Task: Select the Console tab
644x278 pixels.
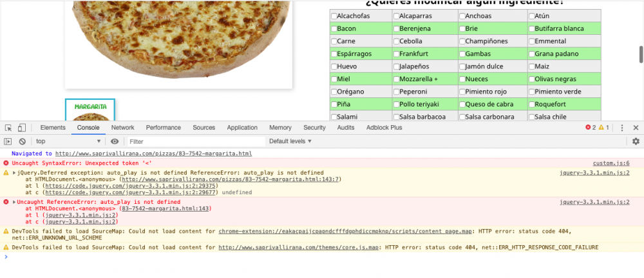Action: (x=88, y=128)
